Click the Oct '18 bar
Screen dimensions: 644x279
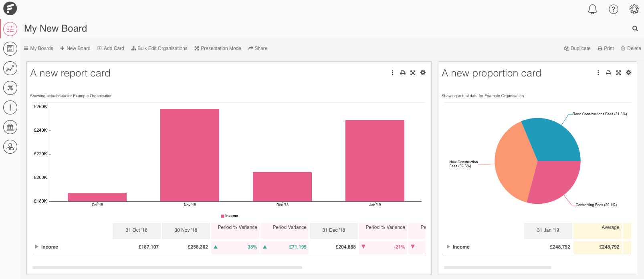click(x=97, y=197)
